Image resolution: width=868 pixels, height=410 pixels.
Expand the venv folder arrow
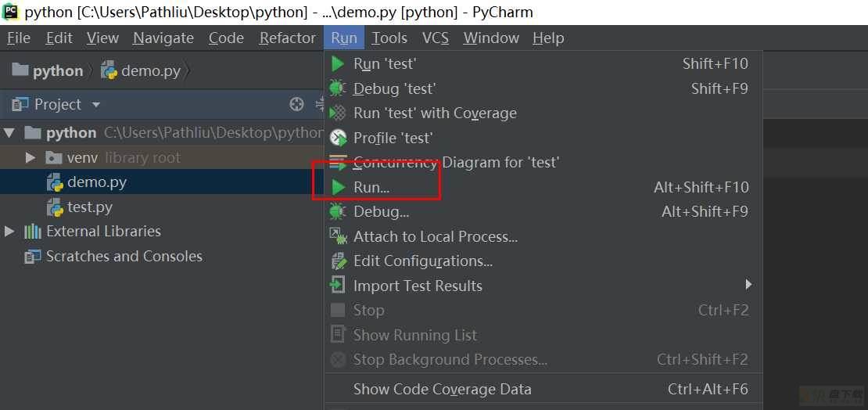30,158
